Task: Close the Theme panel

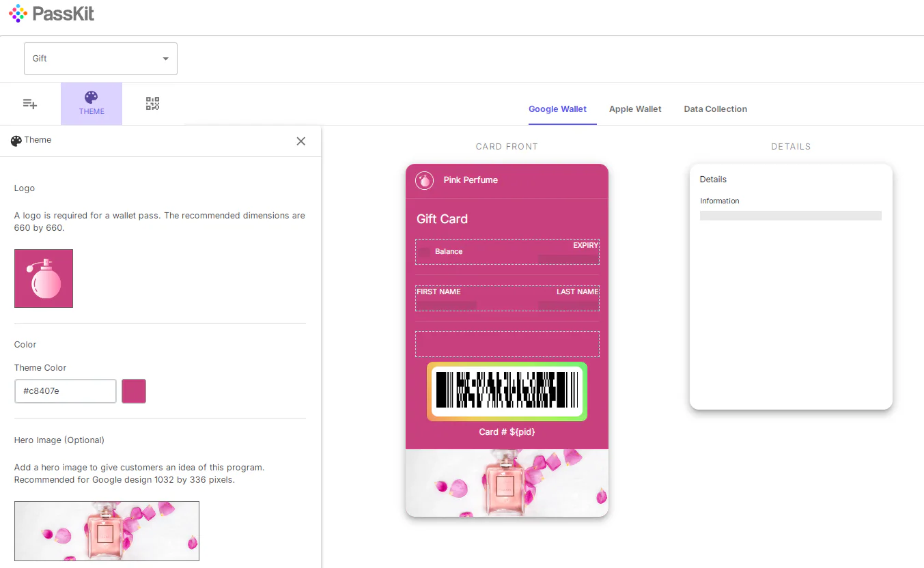Action: coord(301,141)
